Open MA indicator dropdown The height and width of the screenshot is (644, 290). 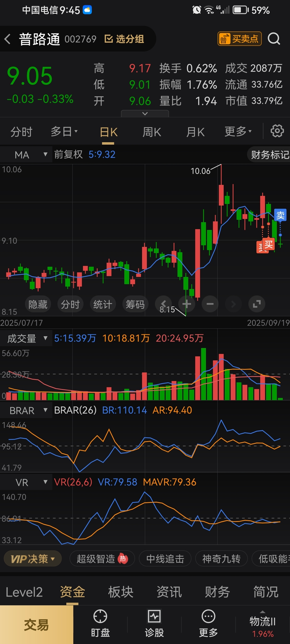pos(26,155)
